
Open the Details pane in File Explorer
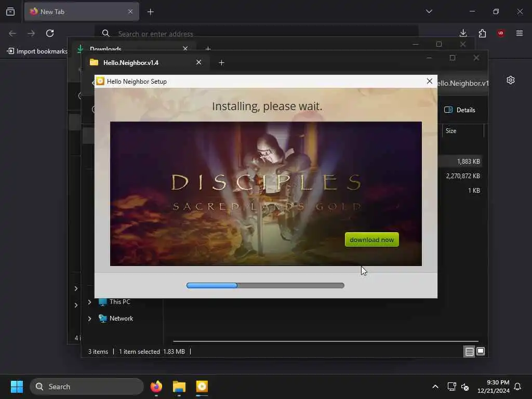tap(460, 110)
